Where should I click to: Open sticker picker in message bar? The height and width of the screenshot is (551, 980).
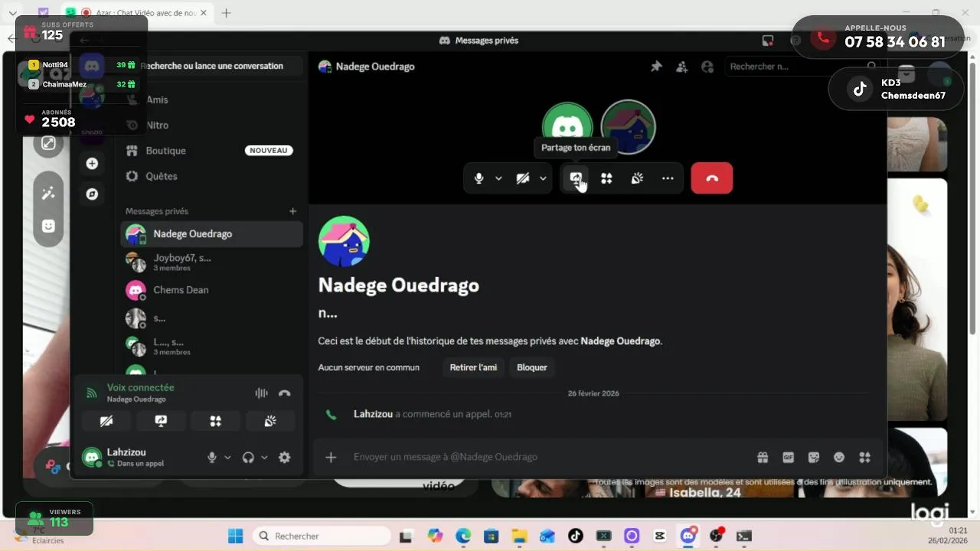pyautogui.click(x=814, y=458)
